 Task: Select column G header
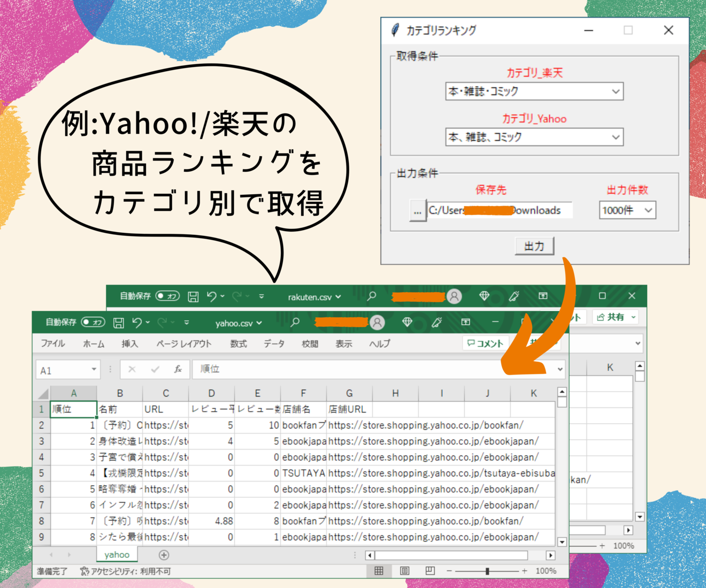[349, 393]
